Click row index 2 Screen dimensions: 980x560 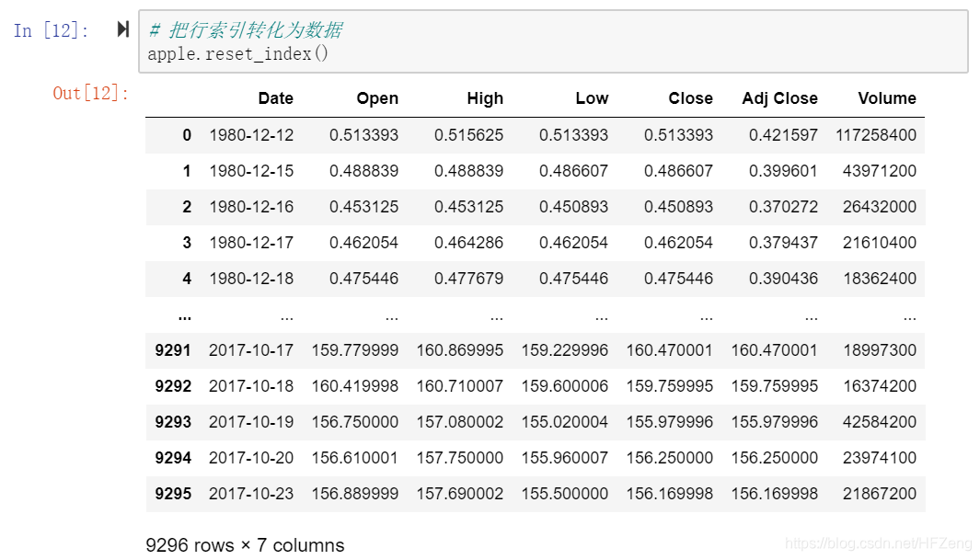coord(187,207)
